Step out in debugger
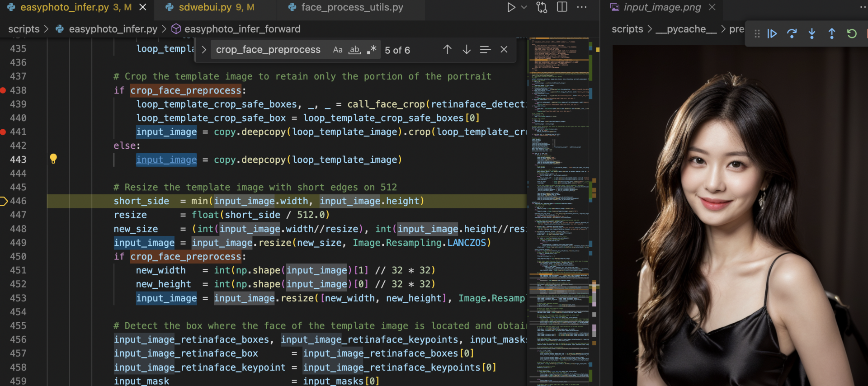Viewport: 868px width, 386px height. [x=832, y=33]
